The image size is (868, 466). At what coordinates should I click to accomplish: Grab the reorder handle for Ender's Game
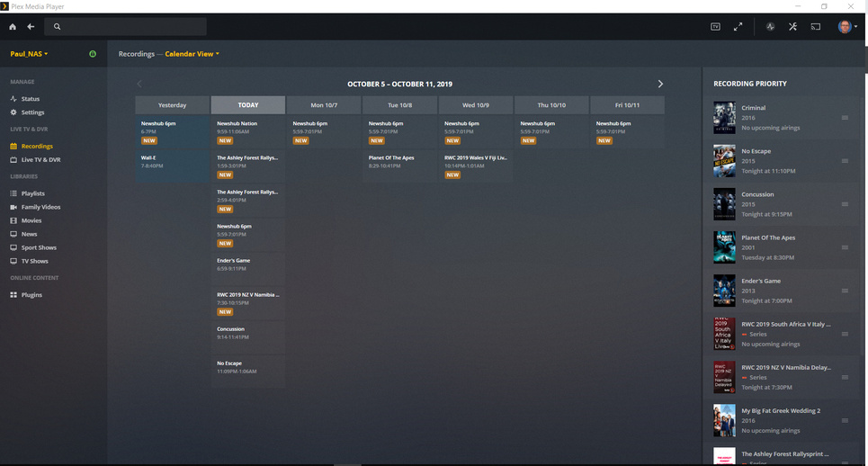tap(845, 291)
